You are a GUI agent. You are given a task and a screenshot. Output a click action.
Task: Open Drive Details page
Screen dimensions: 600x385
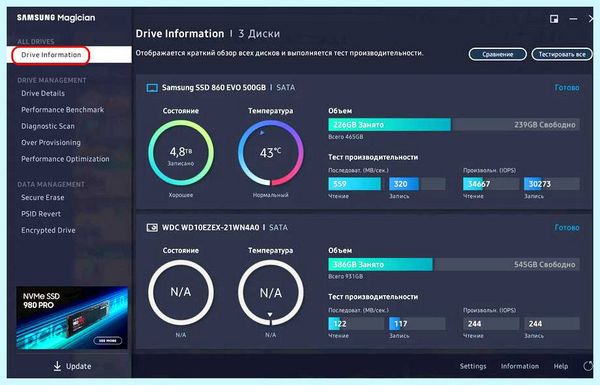pos(43,93)
